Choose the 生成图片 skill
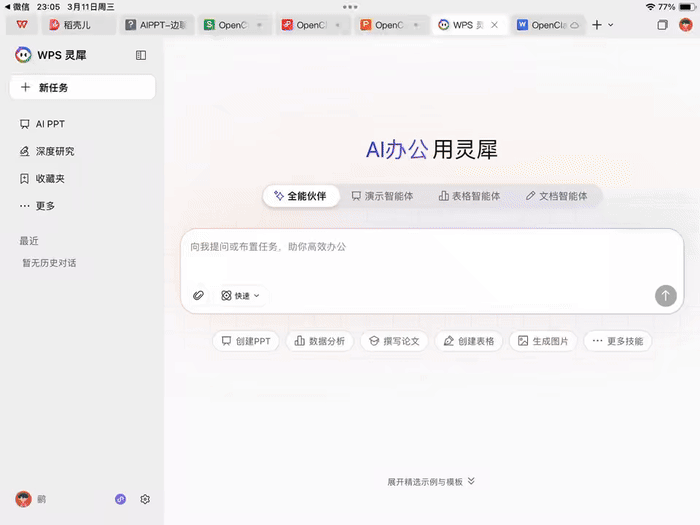 point(543,341)
